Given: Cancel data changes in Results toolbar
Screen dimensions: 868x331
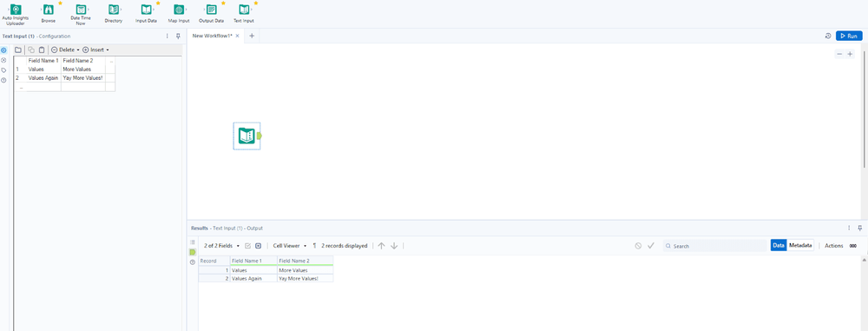Looking at the screenshot, I should [638, 246].
